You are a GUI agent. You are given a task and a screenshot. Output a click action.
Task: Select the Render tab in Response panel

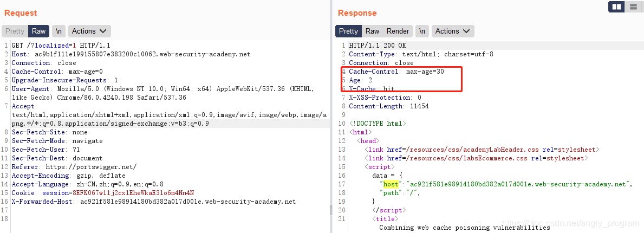(398, 31)
